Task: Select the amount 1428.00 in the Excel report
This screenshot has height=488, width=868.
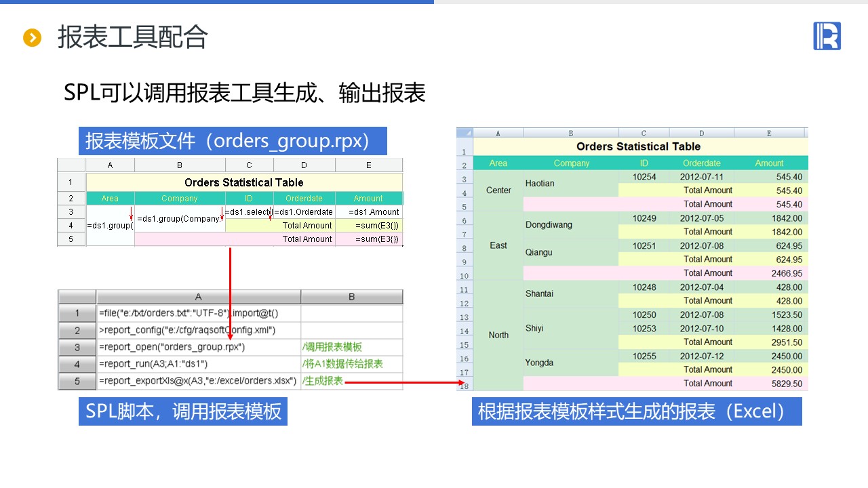Action: (x=772, y=329)
